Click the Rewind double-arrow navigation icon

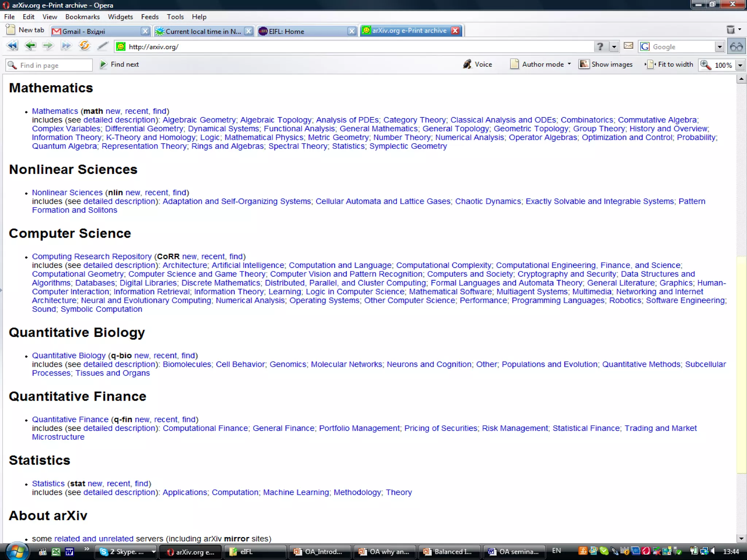point(12,46)
